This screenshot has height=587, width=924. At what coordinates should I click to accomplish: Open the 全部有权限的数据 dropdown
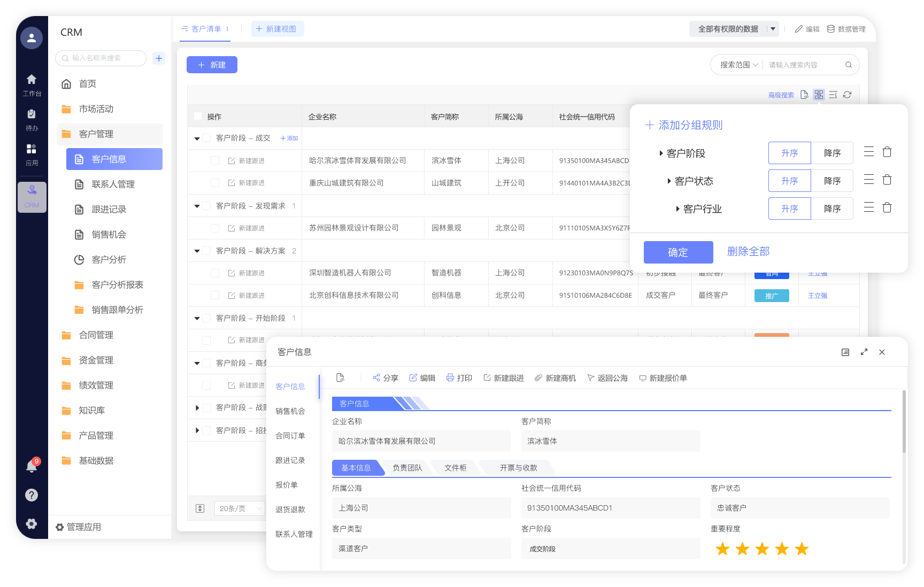[773, 29]
